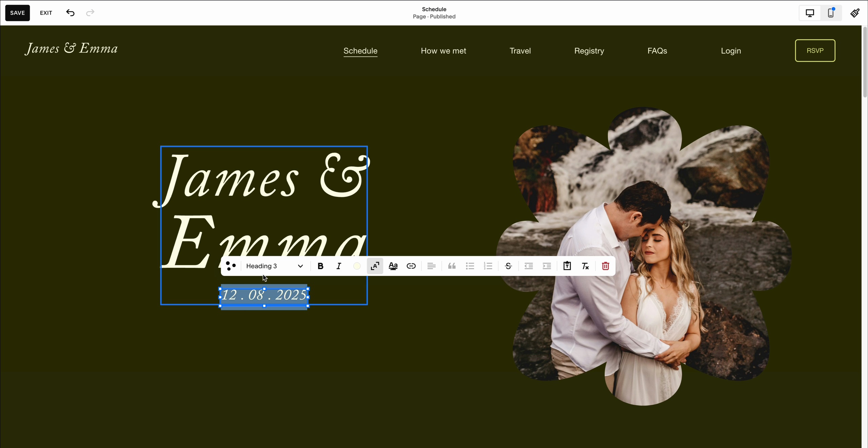Click the clear formatting icon
The image size is (868, 448).
click(x=585, y=266)
